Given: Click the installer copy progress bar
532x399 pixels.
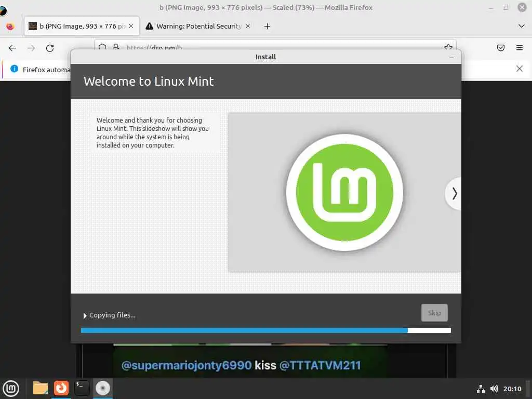Looking at the screenshot, I should tap(265, 330).
